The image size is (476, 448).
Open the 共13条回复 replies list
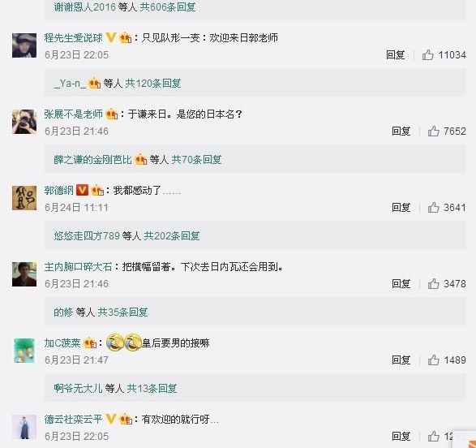point(152,388)
